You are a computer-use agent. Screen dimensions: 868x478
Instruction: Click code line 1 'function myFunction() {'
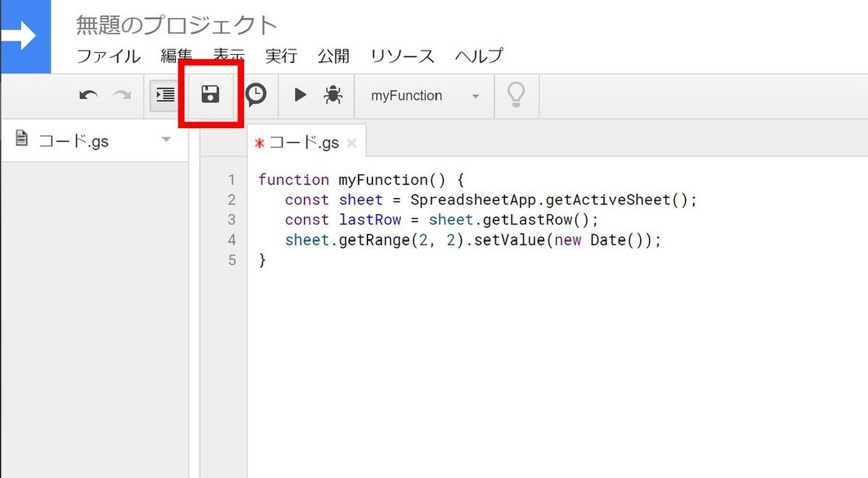point(360,179)
